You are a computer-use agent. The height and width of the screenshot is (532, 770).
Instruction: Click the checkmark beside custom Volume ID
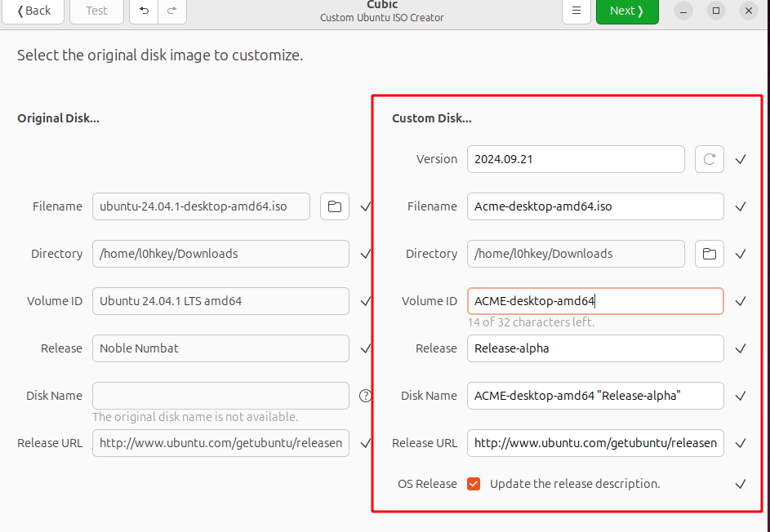pos(741,301)
